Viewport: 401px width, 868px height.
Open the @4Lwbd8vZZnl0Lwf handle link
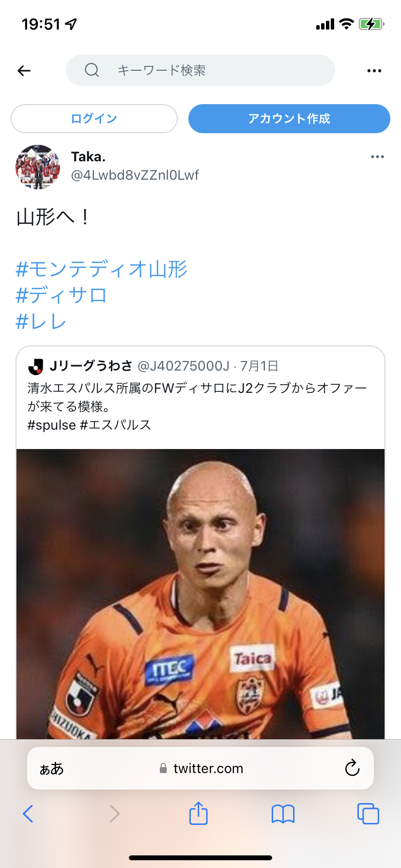pyautogui.click(x=135, y=175)
